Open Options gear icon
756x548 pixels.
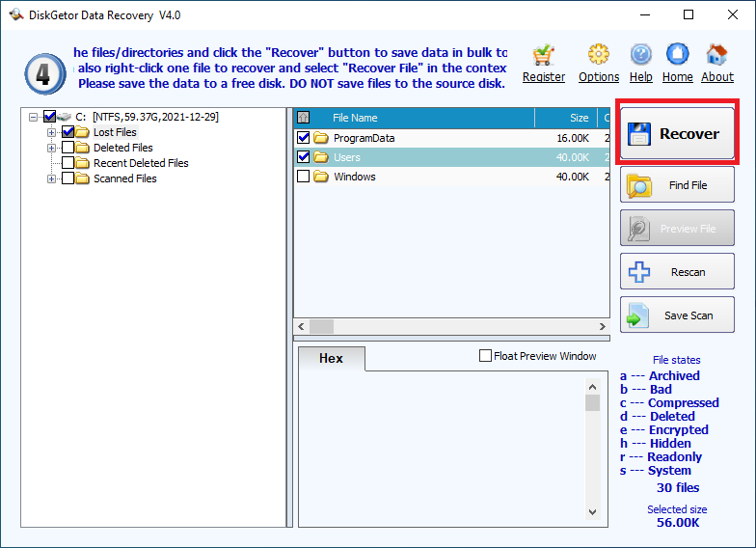point(599,56)
